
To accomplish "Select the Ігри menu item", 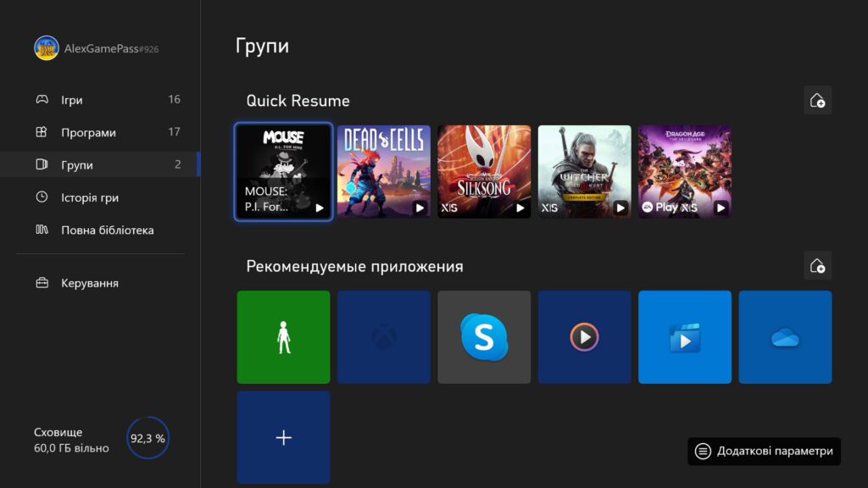I will (100, 100).
